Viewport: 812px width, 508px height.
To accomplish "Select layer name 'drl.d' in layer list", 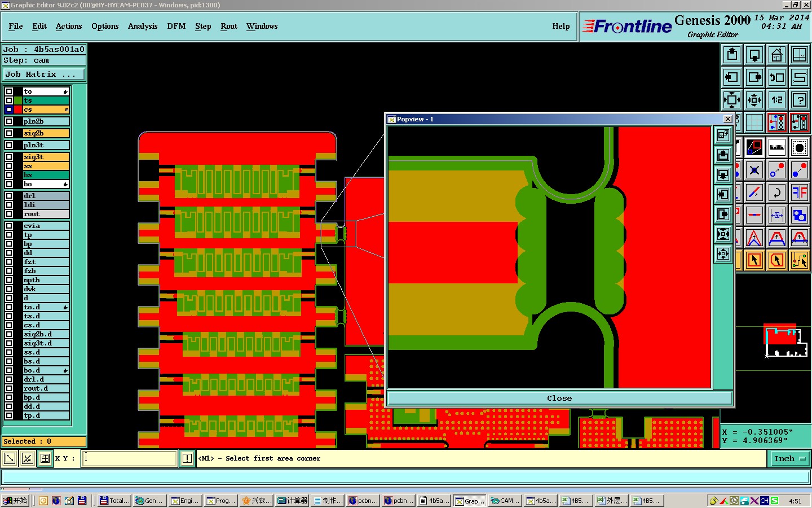I will click(x=46, y=379).
